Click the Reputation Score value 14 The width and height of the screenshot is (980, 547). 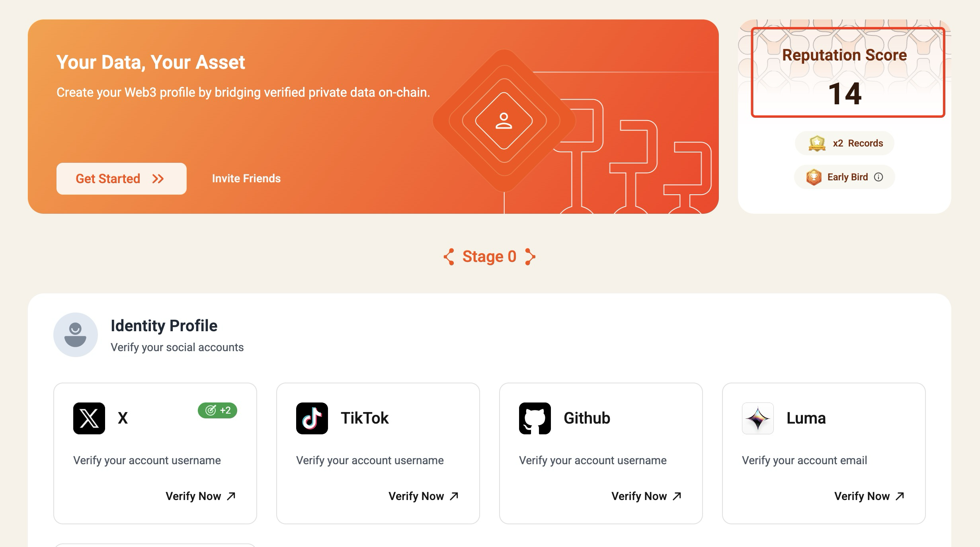pyautogui.click(x=845, y=94)
